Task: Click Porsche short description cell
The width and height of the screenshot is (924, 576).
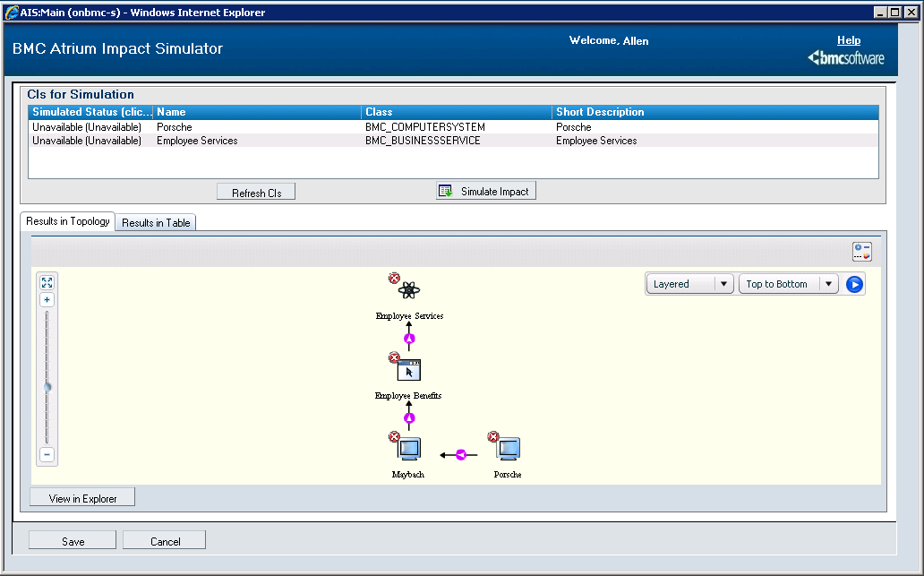Action: pyautogui.click(x=573, y=126)
